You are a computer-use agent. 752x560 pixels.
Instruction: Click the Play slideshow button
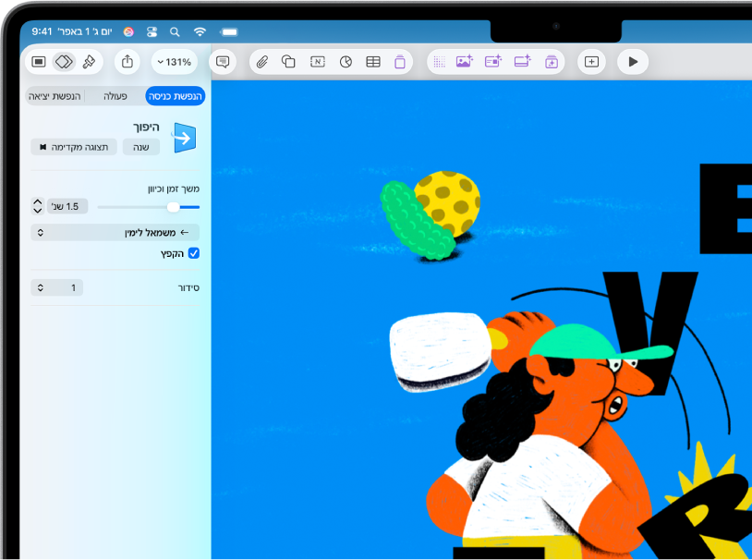click(633, 62)
